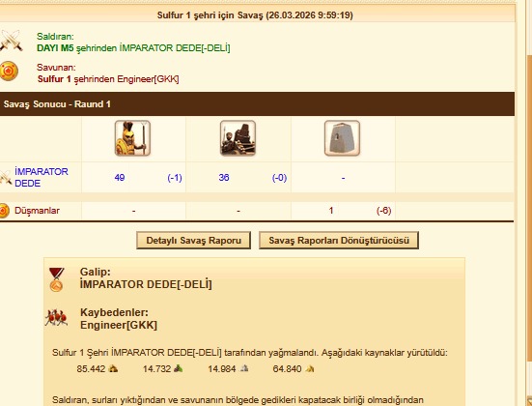
Task: Click the round shield defender icon
Action: (9, 71)
